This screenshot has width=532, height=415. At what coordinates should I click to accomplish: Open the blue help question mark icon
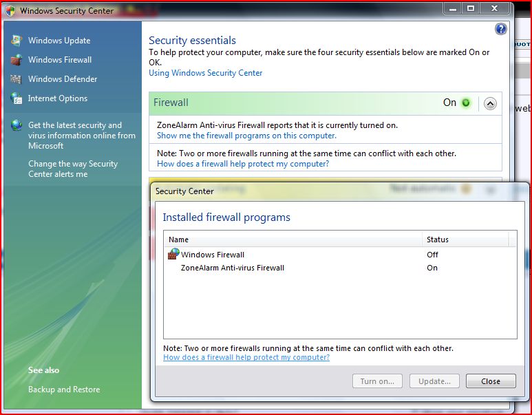coord(501,29)
